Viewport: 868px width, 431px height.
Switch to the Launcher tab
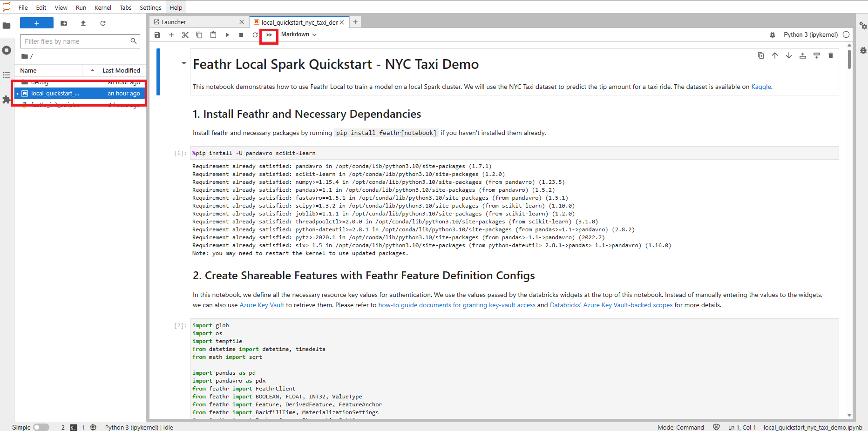click(x=199, y=22)
